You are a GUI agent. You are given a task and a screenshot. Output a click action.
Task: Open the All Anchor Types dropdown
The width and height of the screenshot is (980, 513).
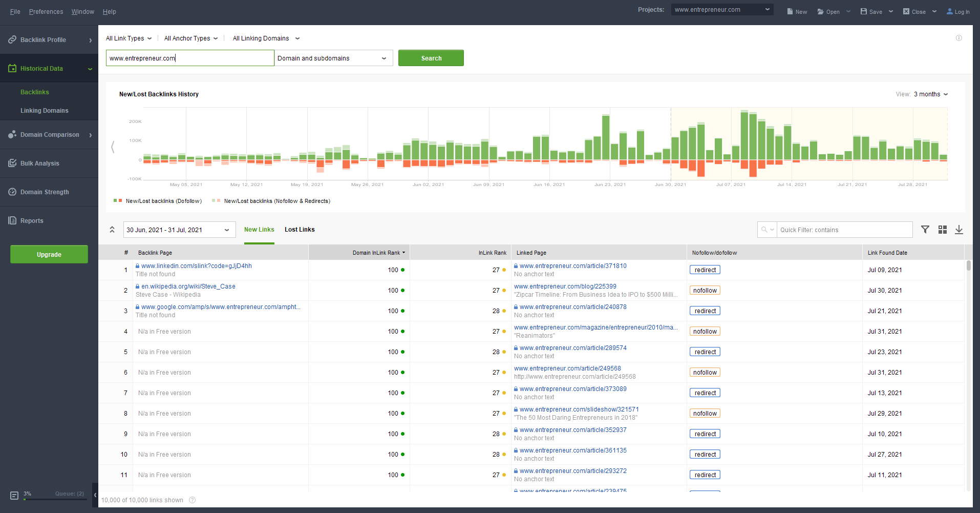[191, 38]
